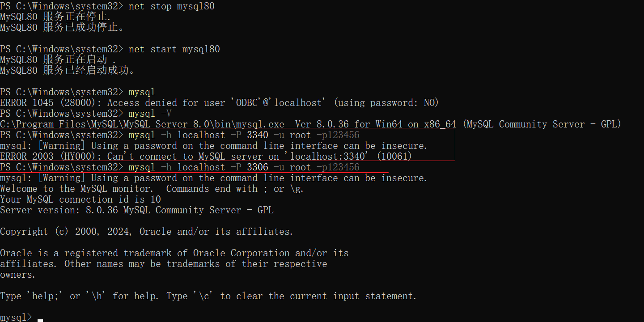Viewport: 644px width, 322px height.
Task: Click the ERROR 2003 can't connect line
Action: coord(206,157)
